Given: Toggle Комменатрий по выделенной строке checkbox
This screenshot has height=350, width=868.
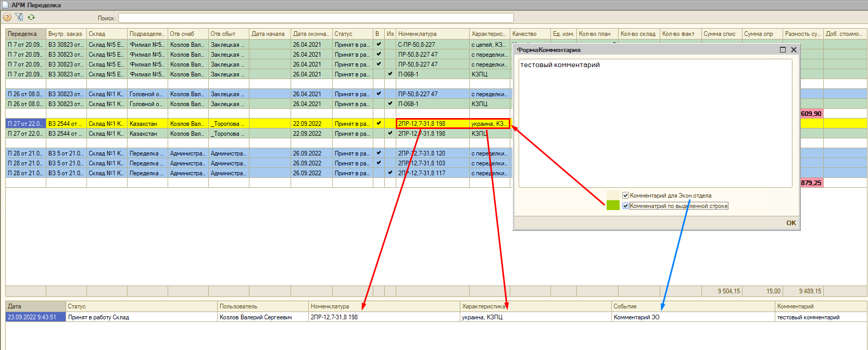Looking at the screenshot, I should (x=625, y=206).
